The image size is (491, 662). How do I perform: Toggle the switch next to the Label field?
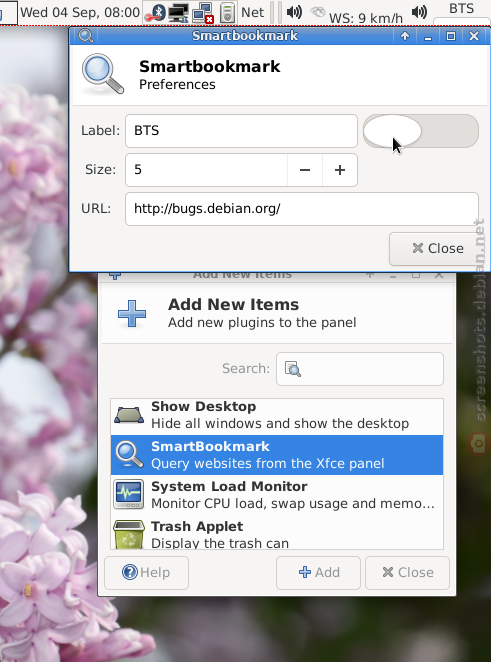coord(420,131)
